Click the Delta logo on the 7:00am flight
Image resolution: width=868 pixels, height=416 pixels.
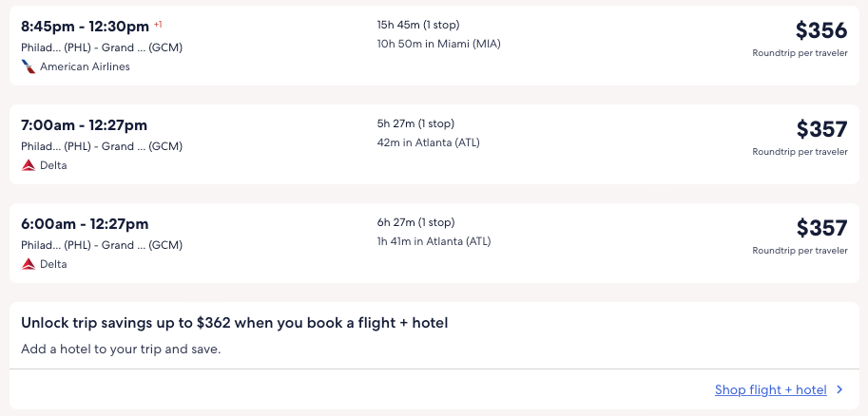(x=29, y=165)
